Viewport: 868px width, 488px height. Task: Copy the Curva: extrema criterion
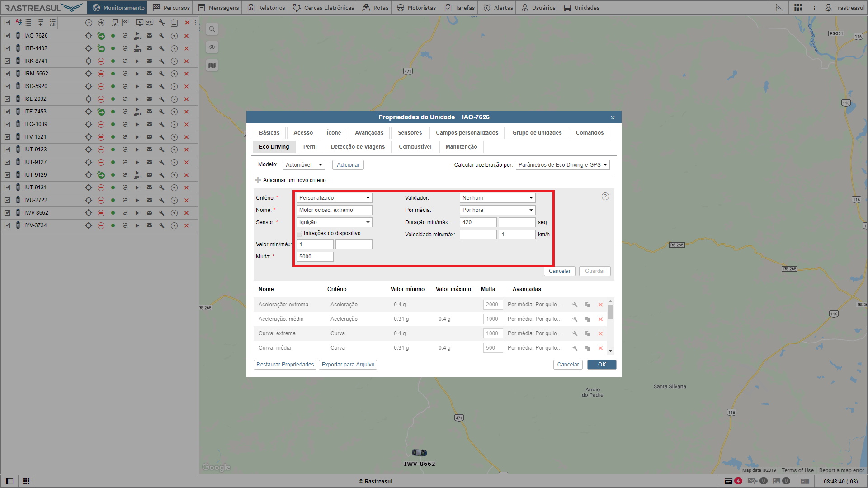(x=588, y=334)
